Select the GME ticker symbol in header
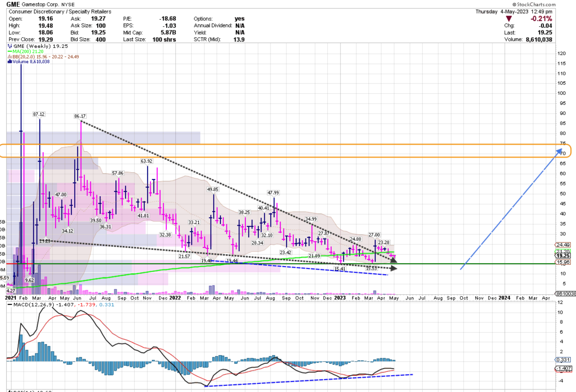This screenshot has width=576, height=392. (13, 4)
